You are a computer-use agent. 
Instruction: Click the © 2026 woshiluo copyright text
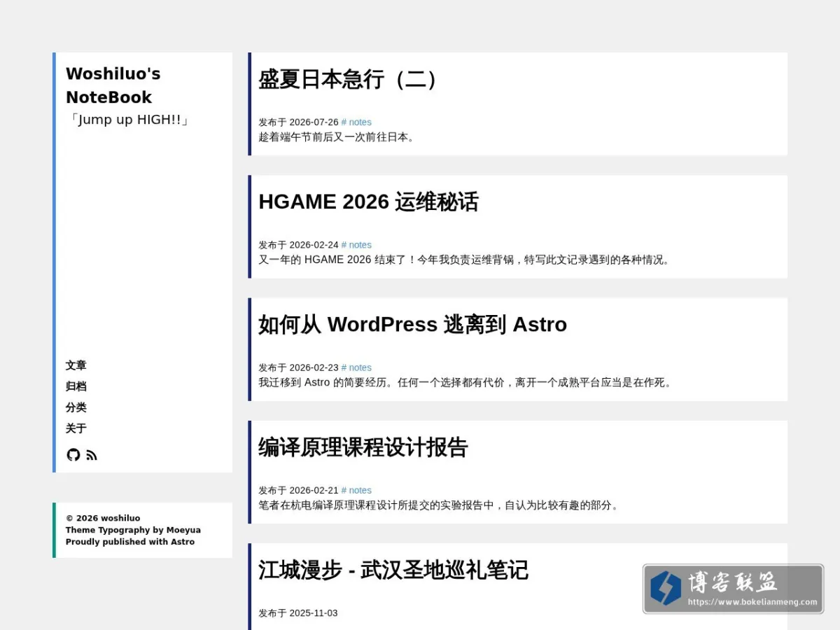click(x=103, y=518)
